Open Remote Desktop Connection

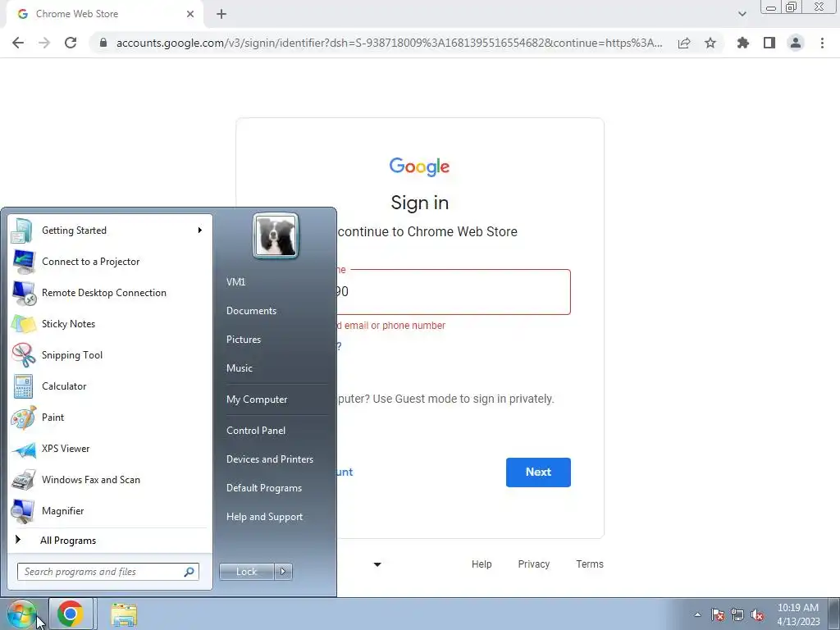109,293
